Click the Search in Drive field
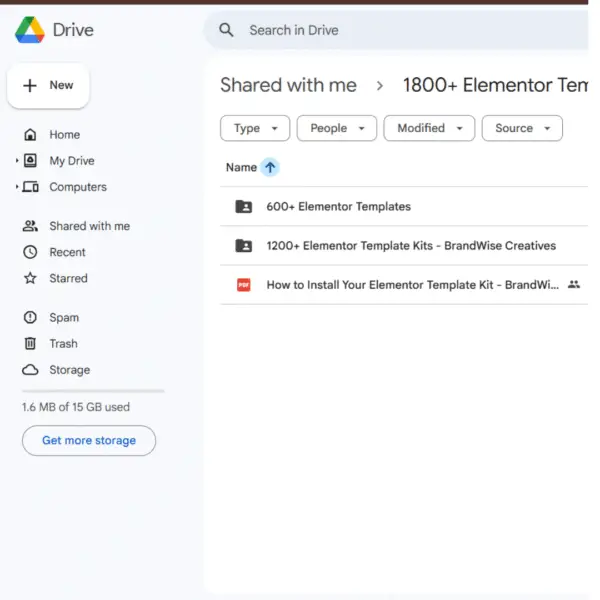The width and height of the screenshot is (600, 600). (396, 30)
